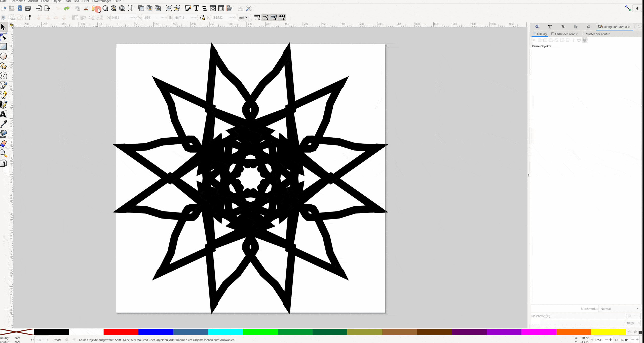Toggle move patterns with object button
This screenshot has height=343, width=644.
[282, 17]
